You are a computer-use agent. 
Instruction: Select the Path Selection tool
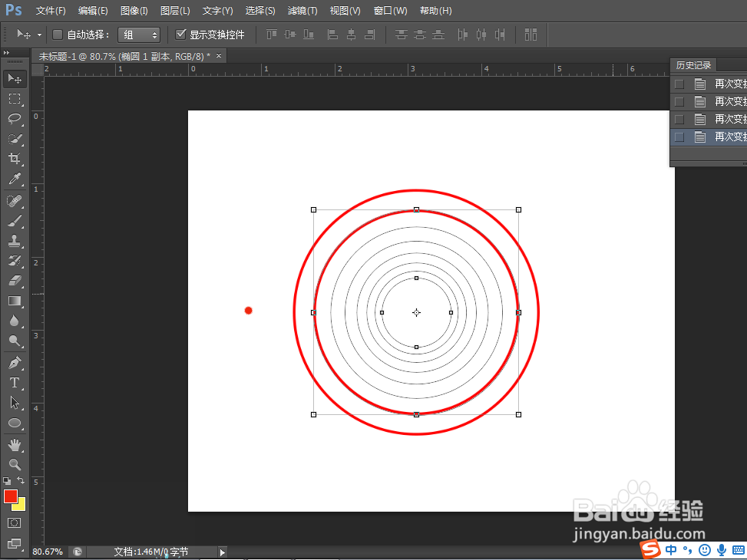coord(15,403)
